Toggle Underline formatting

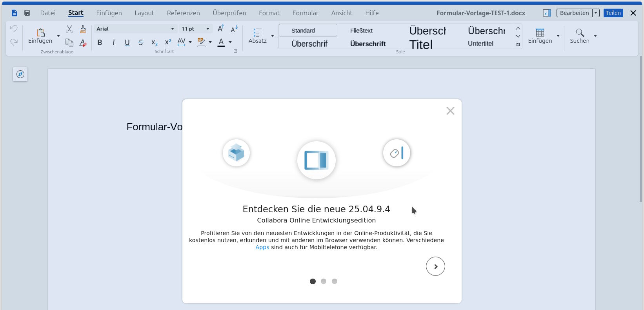click(127, 42)
